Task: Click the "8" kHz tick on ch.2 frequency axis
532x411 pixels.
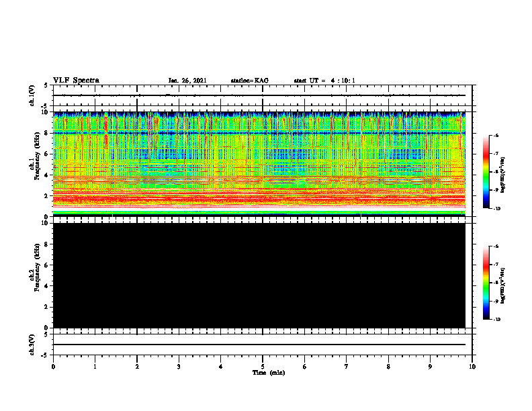Action: [47, 244]
